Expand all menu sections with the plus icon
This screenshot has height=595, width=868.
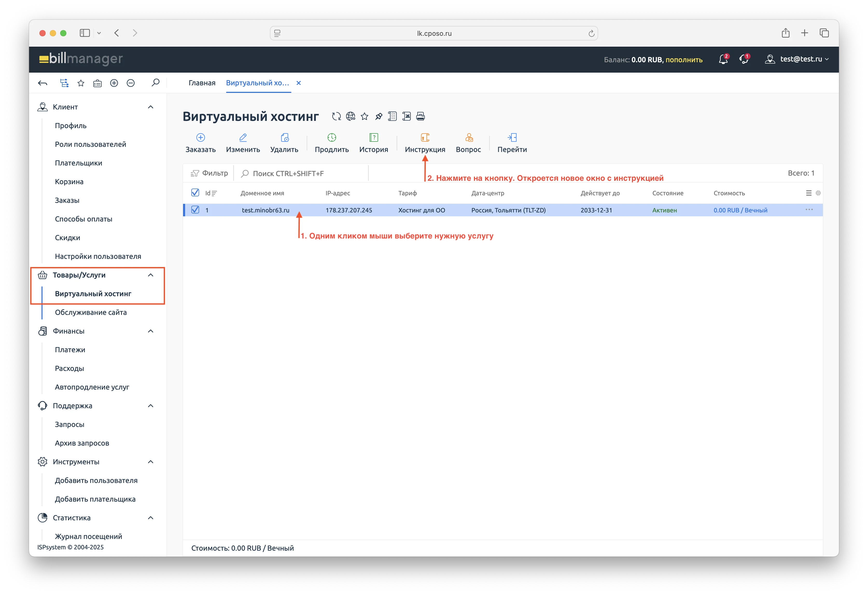click(x=114, y=83)
